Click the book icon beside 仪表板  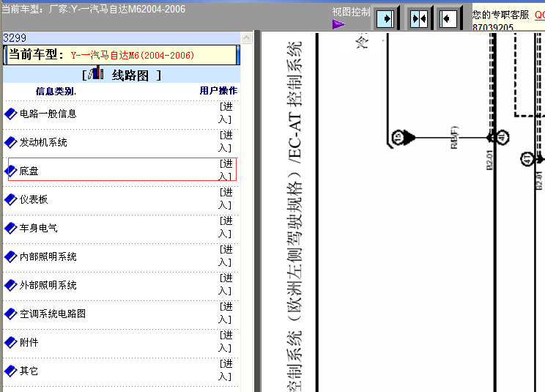[11, 199]
